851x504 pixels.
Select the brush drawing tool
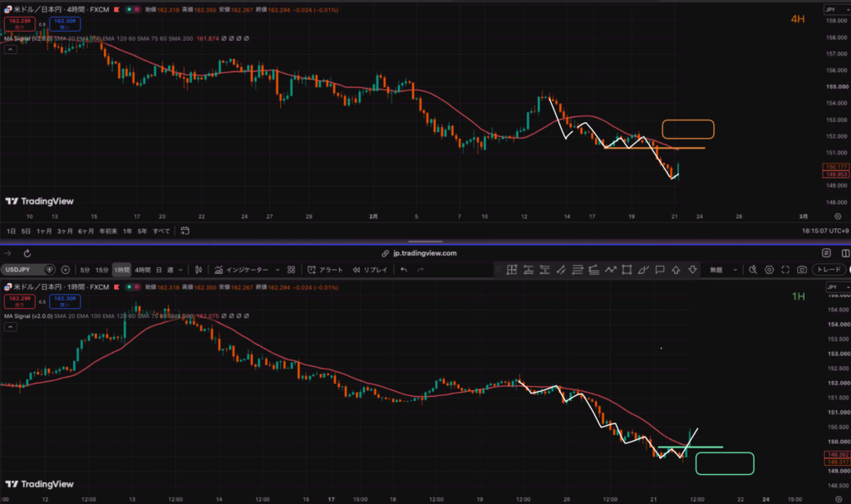click(643, 270)
